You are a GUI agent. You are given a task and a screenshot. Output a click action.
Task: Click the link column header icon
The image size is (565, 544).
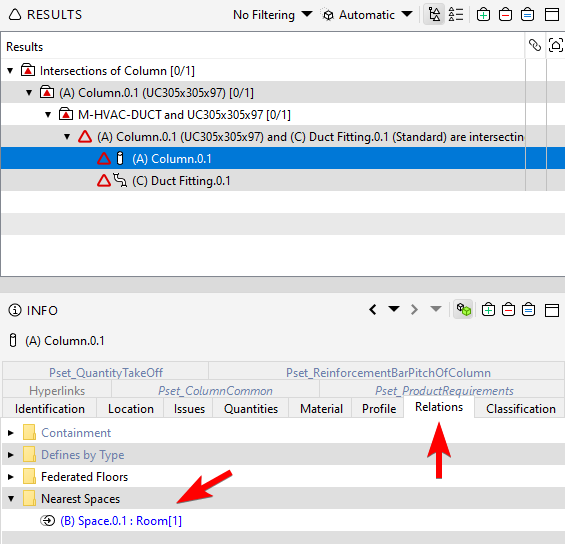[x=535, y=45]
